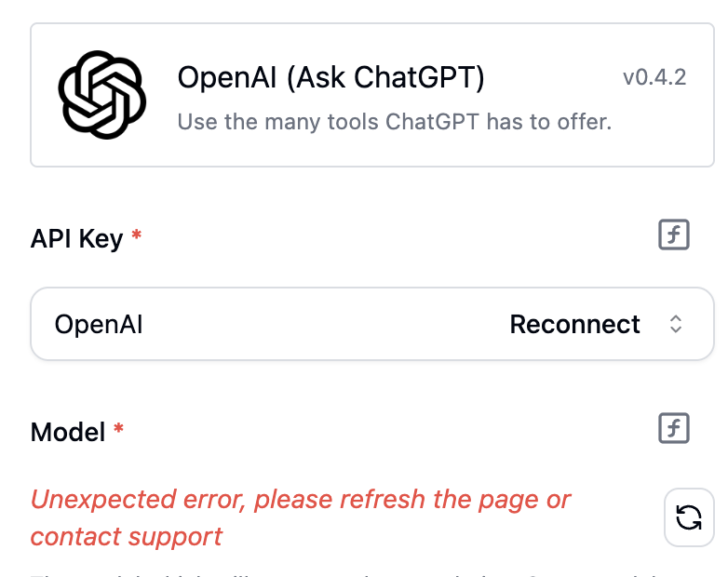Refresh the Model options list
This screenshot has width=728, height=577.
click(x=689, y=517)
